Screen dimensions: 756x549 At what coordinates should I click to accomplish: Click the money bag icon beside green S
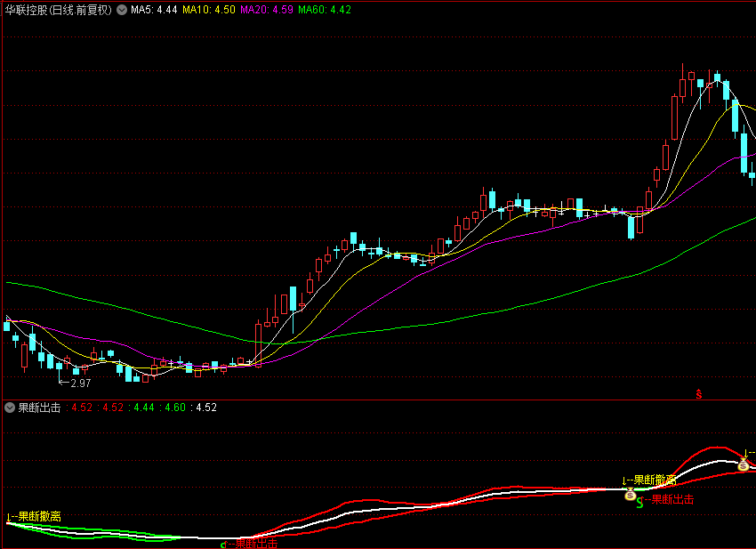tap(631, 494)
